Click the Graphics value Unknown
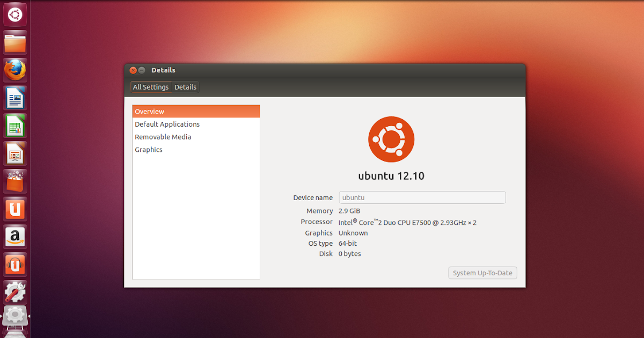The image size is (644, 338). (353, 233)
